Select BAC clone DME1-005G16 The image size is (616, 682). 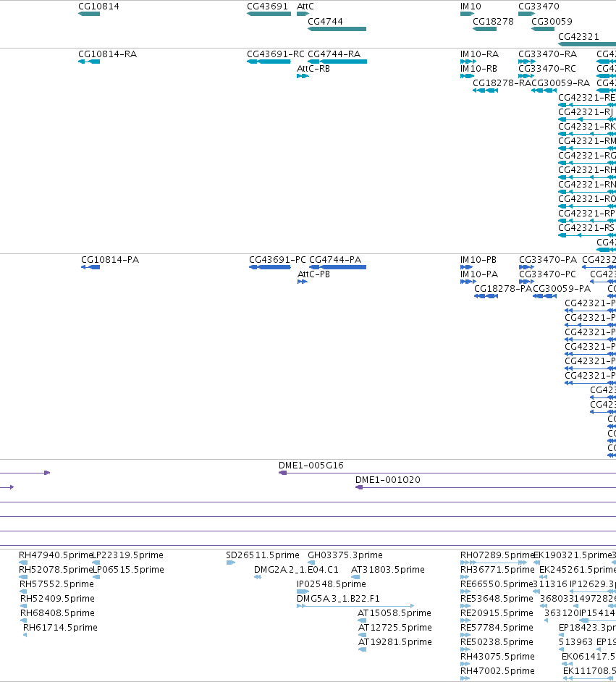[311, 466]
